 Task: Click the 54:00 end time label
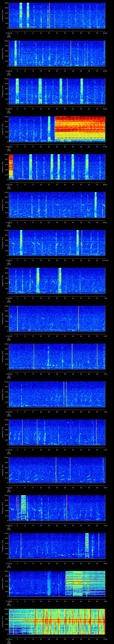(105, 33)
